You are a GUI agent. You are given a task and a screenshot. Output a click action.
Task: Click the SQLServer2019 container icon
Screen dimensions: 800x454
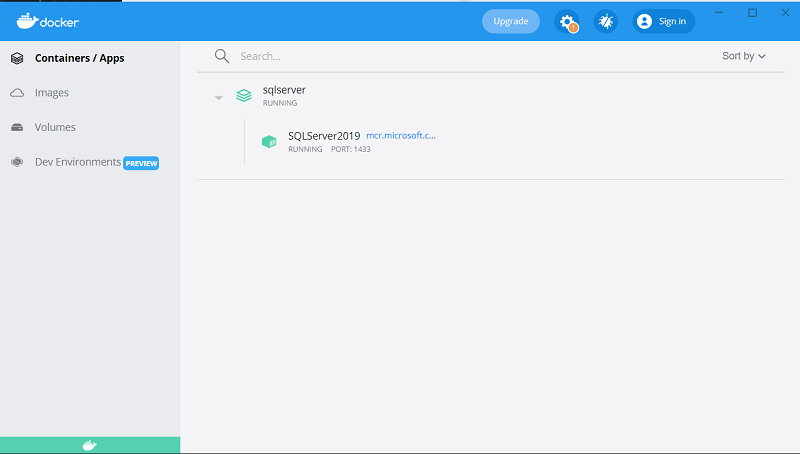pyautogui.click(x=269, y=141)
